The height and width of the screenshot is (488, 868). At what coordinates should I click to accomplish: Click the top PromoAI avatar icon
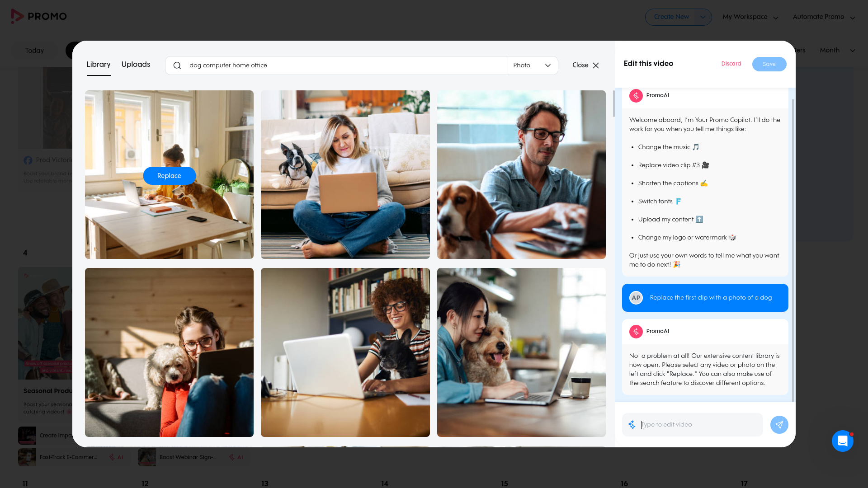pyautogui.click(x=636, y=95)
